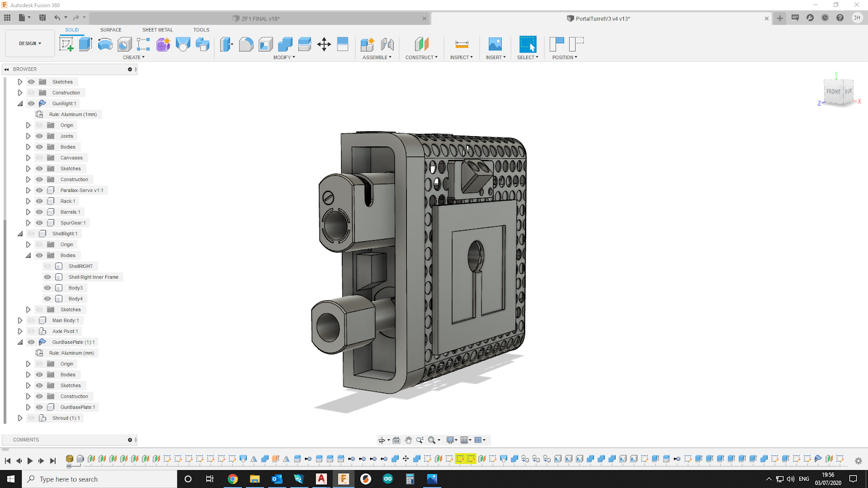868x488 pixels.
Task: Toggle visibility of Body4
Action: 47,299
